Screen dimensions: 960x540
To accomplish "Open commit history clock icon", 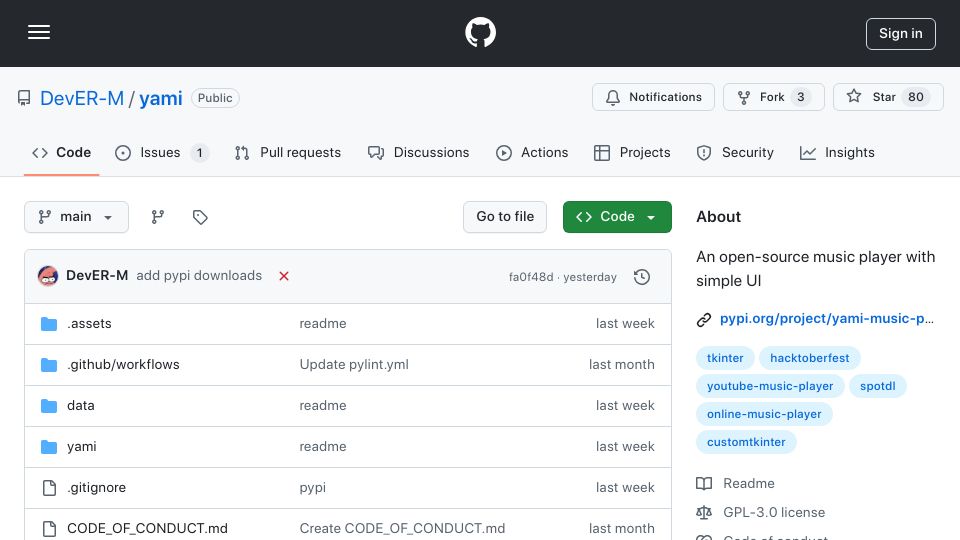I will [x=642, y=277].
